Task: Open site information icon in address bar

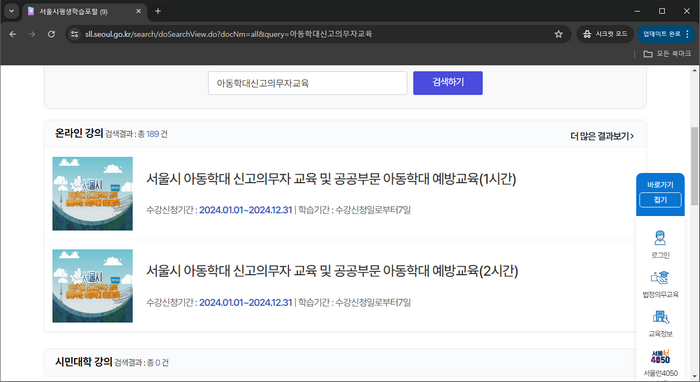Action: [75, 34]
